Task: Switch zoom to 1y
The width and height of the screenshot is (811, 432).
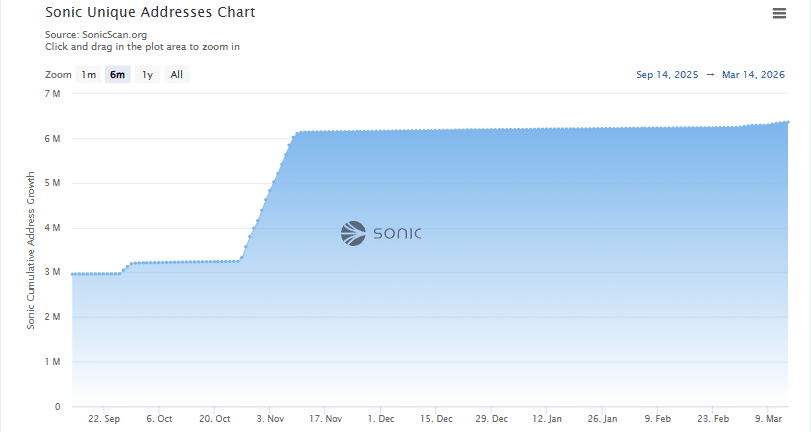Action: coord(147,74)
